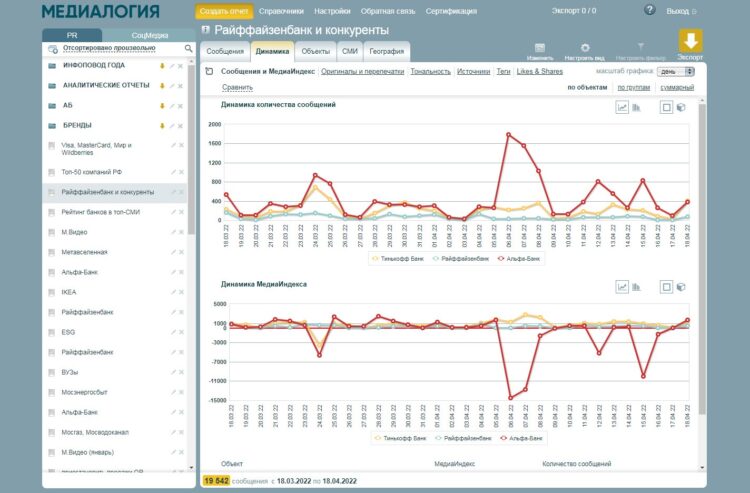750x493 pixels.
Task: Click the yellow download arrow for ИНФОПОВОД ГОДА
Action: pos(162,66)
